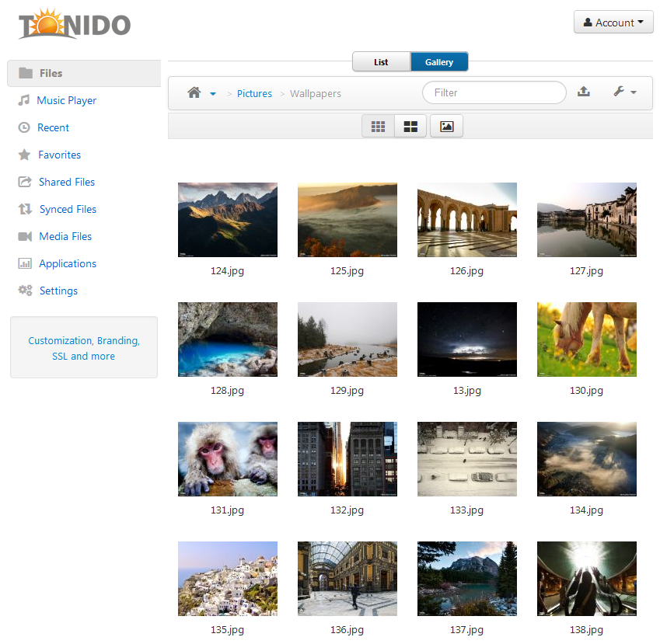Open Media Files in sidebar
Image resolution: width=660 pixels, height=644 pixels.
point(65,236)
